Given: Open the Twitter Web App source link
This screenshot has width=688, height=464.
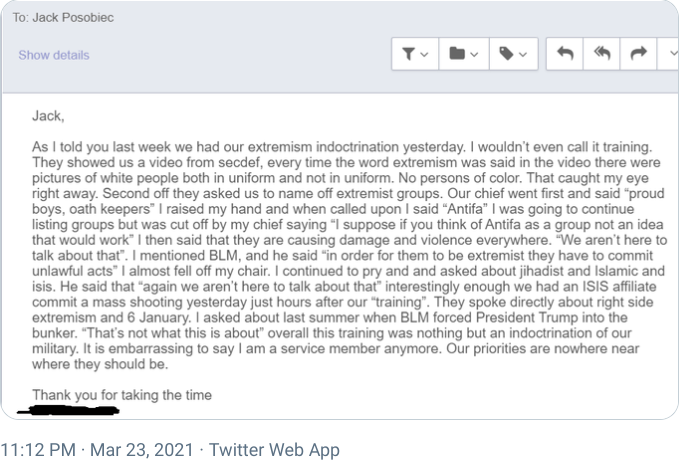Looking at the screenshot, I should coord(273,450).
